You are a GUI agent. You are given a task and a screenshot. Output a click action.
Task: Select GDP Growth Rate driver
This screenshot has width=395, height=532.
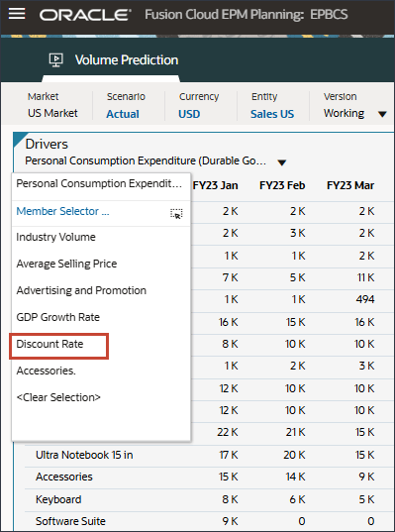pyautogui.click(x=58, y=317)
